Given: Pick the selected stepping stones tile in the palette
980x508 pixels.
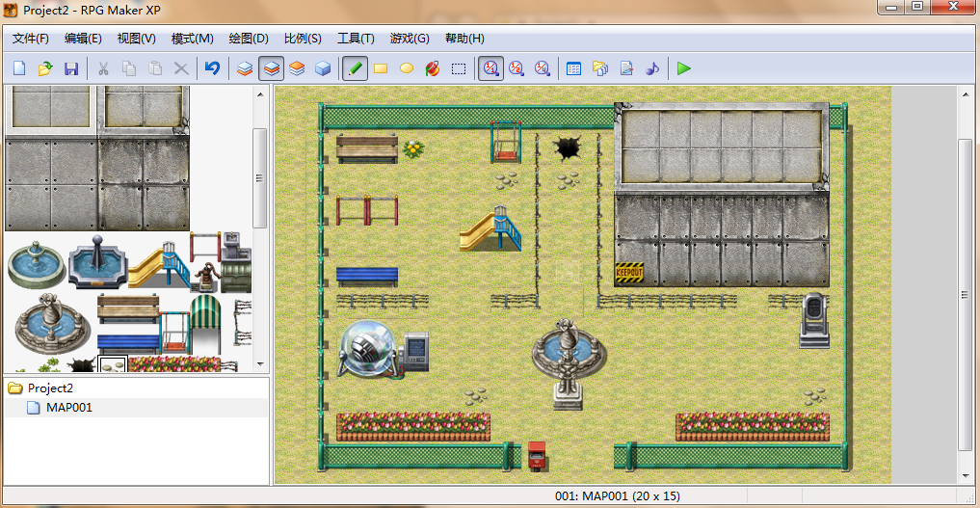Looking at the screenshot, I should click(x=113, y=363).
